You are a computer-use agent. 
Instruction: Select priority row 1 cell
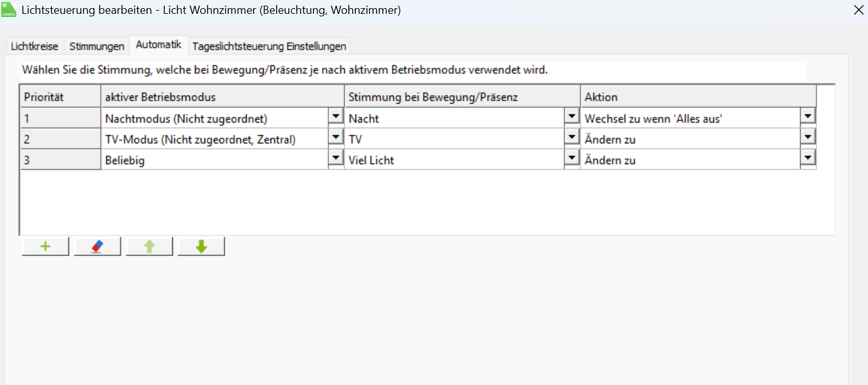60,118
